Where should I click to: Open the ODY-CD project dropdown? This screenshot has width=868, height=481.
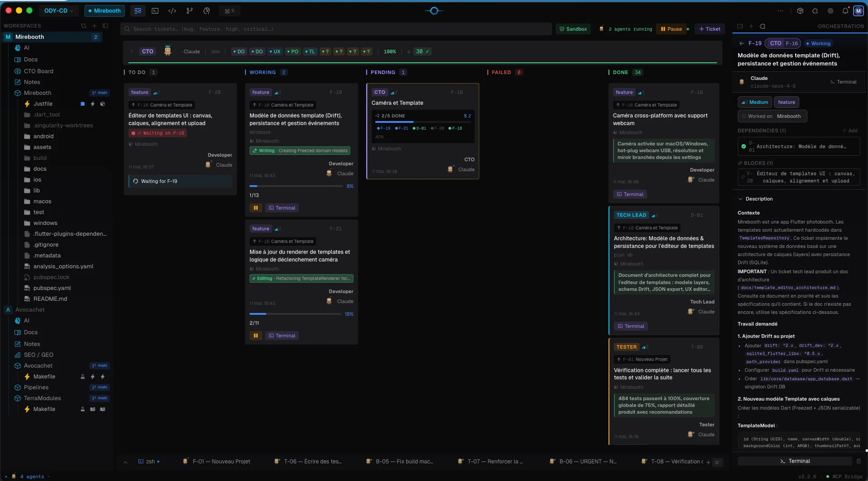point(59,11)
